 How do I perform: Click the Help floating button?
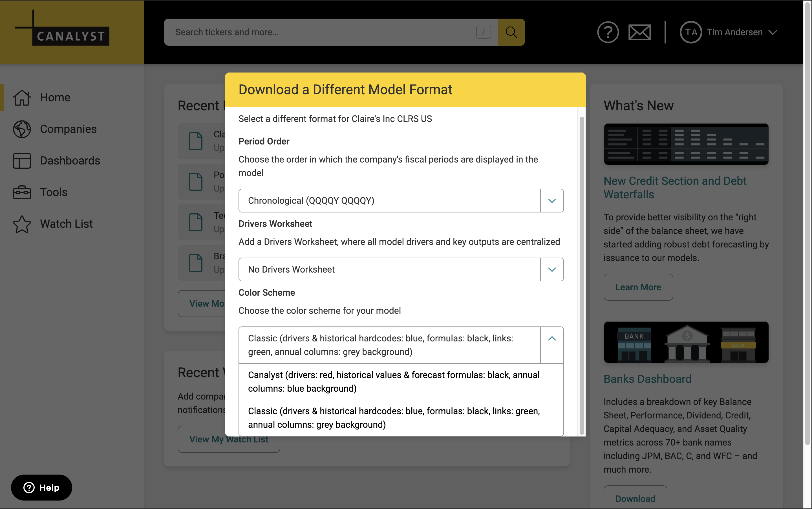(41, 488)
